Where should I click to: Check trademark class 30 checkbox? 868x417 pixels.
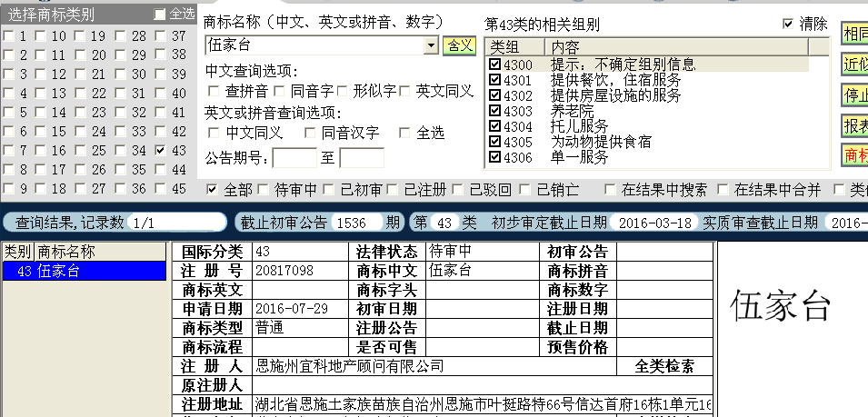coord(121,74)
